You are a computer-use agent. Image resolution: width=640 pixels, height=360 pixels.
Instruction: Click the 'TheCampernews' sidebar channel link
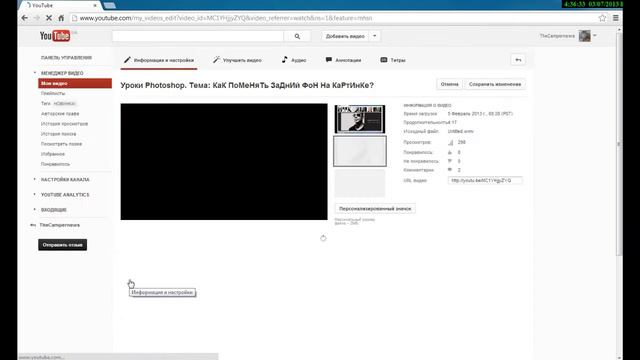click(60, 225)
